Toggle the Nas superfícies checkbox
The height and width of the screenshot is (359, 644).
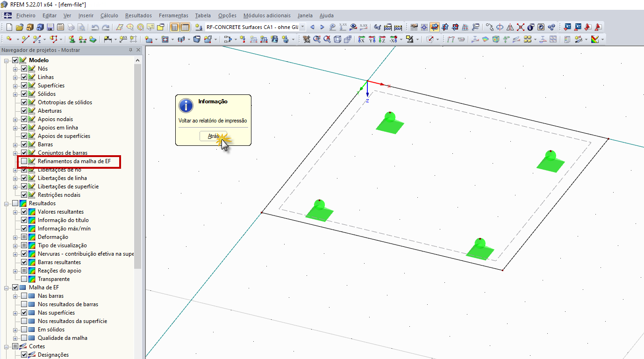click(x=24, y=313)
